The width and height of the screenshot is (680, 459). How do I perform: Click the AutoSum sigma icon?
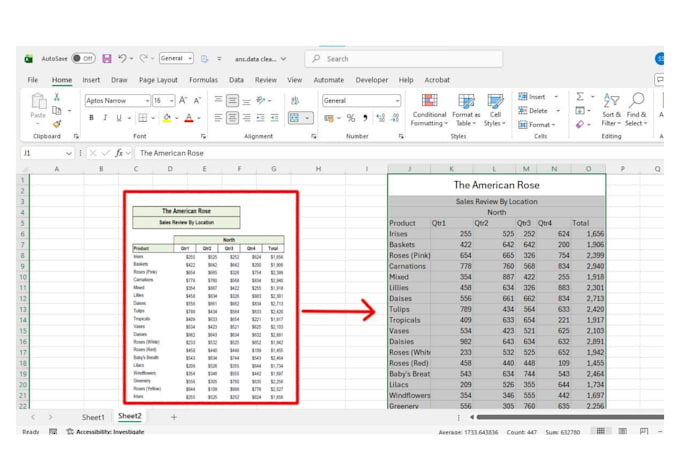[580, 96]
